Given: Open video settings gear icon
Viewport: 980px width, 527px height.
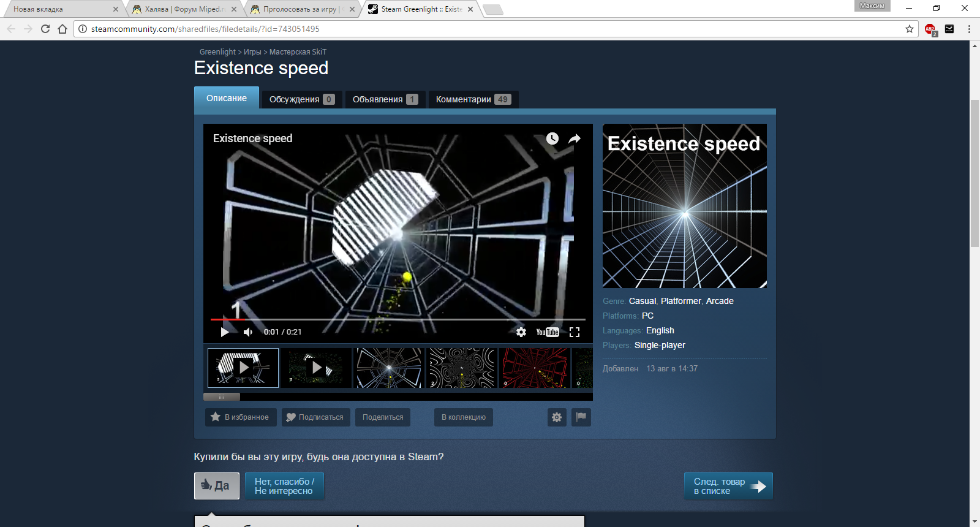Looking at the screenshot, I should click(x=521, y=332).
